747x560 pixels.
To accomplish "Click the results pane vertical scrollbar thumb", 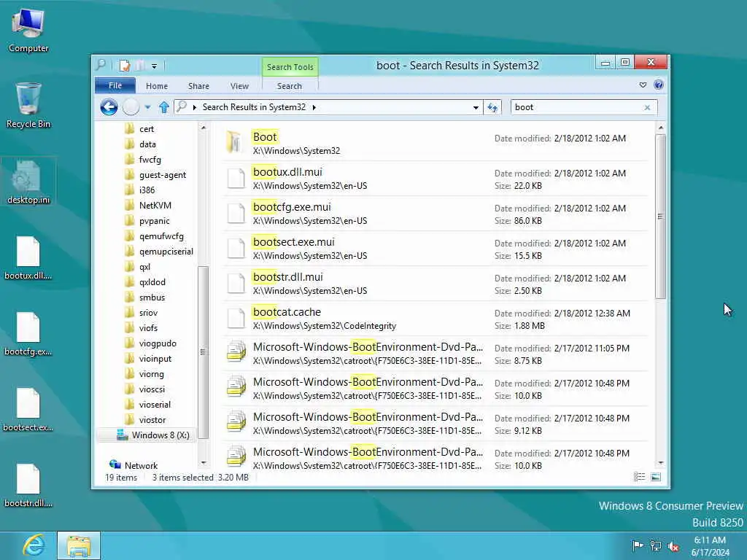I will (x=659, y=217).
